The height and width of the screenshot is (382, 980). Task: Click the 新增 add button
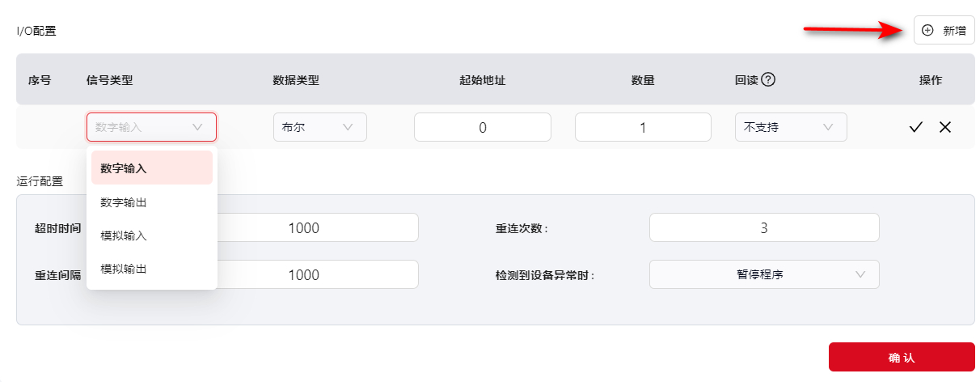click(x=944, y=31)
